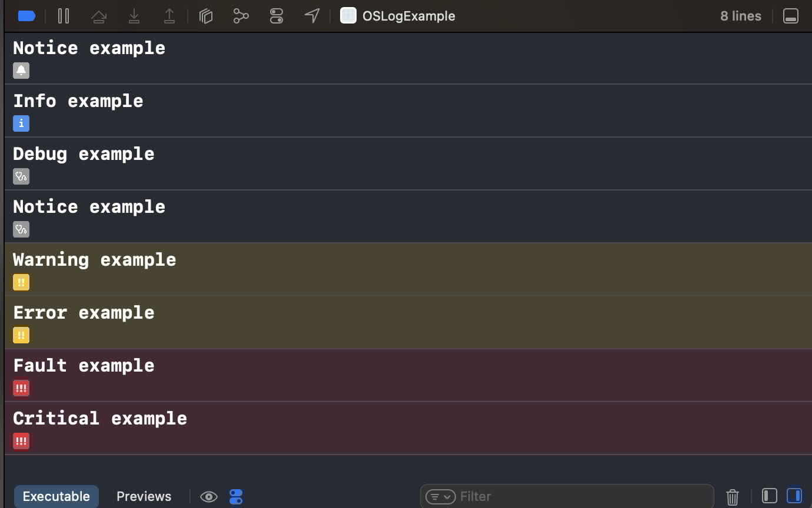Open the console metadata options toggle
812x508 pixels.
tap(236, 497)
